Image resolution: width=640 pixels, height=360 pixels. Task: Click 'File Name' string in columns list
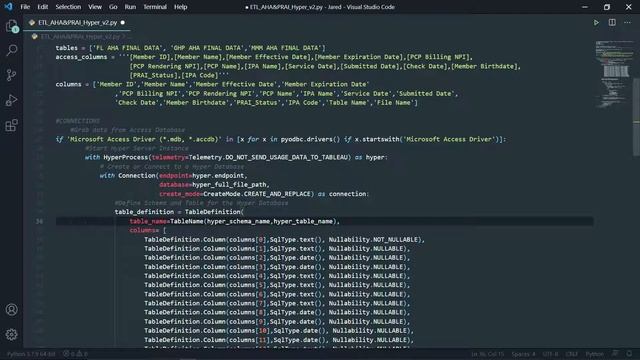tap(393, 102)
